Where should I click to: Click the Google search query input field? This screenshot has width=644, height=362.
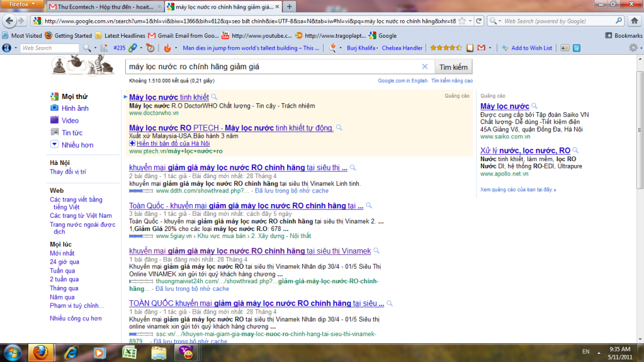click(x=273, y=67)
